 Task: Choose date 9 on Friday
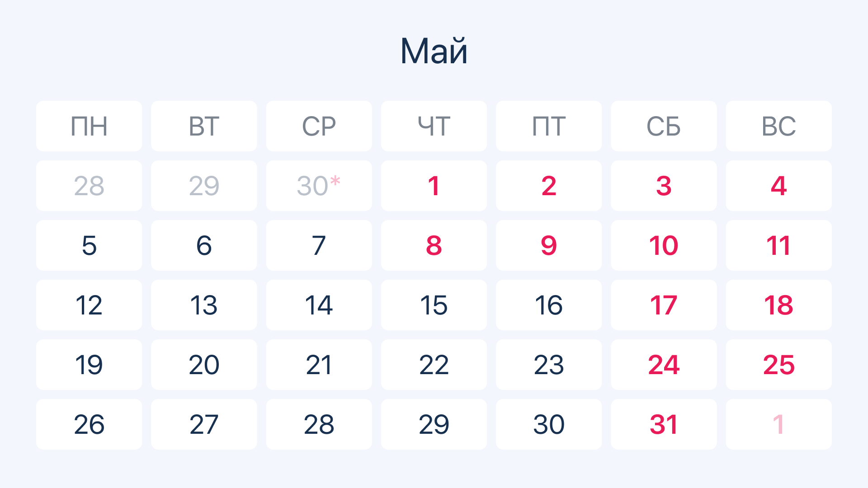point(548,245)
